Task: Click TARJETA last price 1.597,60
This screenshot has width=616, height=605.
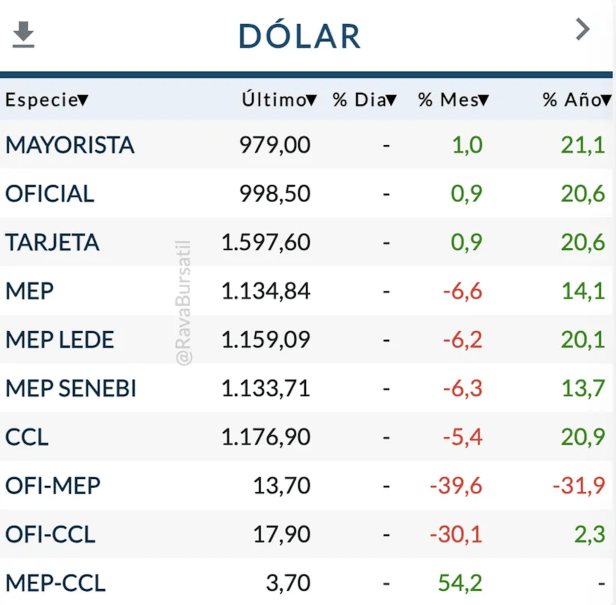Action: (265, 242)
